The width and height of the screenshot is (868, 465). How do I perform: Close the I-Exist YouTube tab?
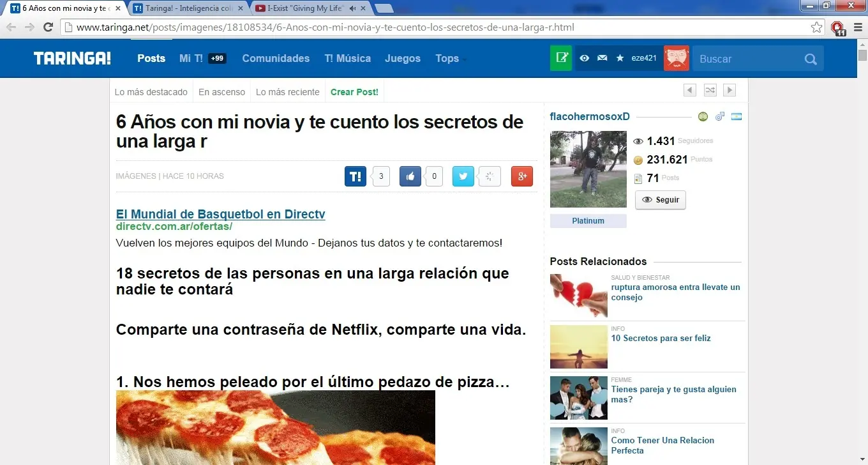[363, 8]
